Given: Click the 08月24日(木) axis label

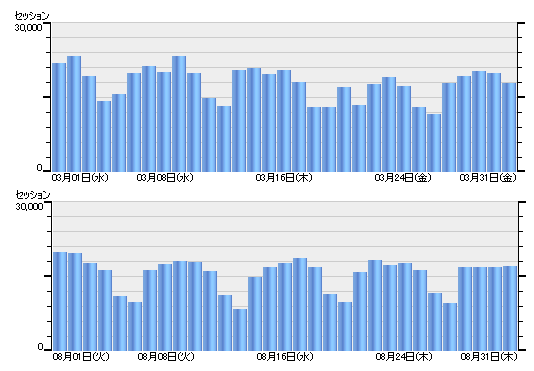Looking at the screenshot, I should (x=404, y=357).
